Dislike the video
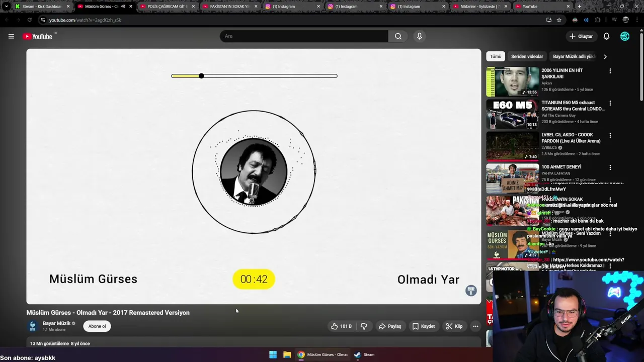Viewport: 644px width, 362px height. pyautogui.click(x=364, y=326)
